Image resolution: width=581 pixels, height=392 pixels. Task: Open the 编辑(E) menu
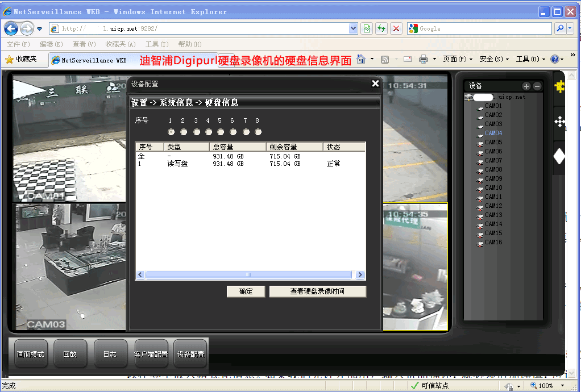pos(51,44)
